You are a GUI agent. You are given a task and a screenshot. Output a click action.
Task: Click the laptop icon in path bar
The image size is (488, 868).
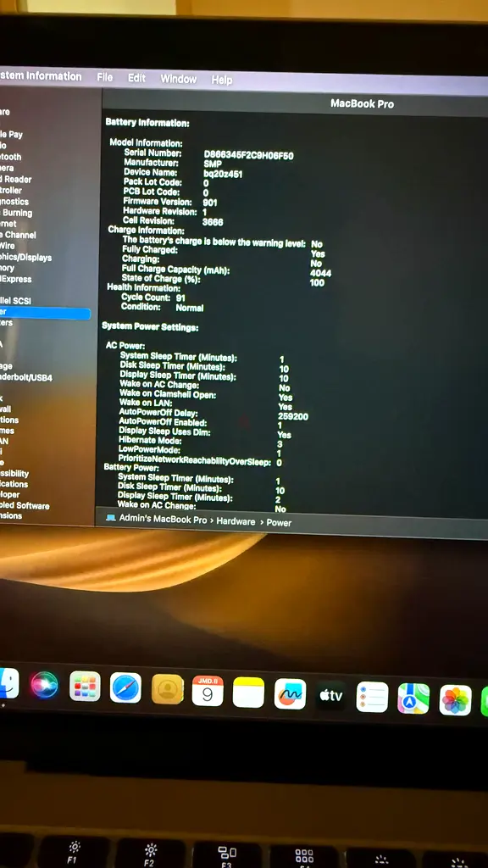(111, 518)
